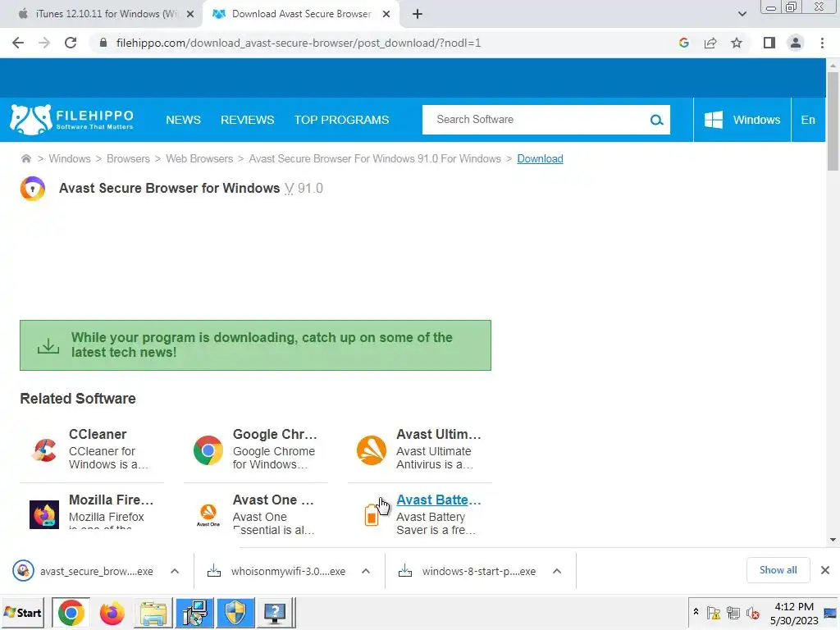Screen dimensions: 840x630
Task: Open the NEWS menu item
Action: [x=183, y=120]
